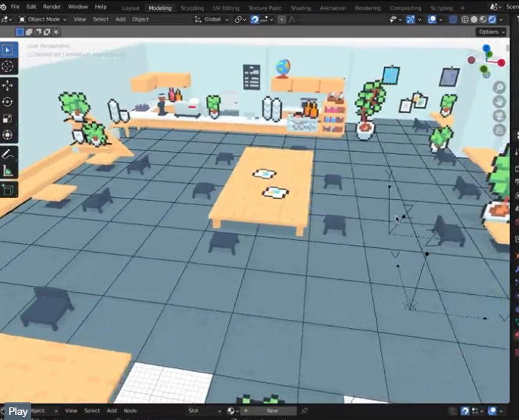Toggle snapping in the shader editor header
519x420 pixels.
(465, 410)
